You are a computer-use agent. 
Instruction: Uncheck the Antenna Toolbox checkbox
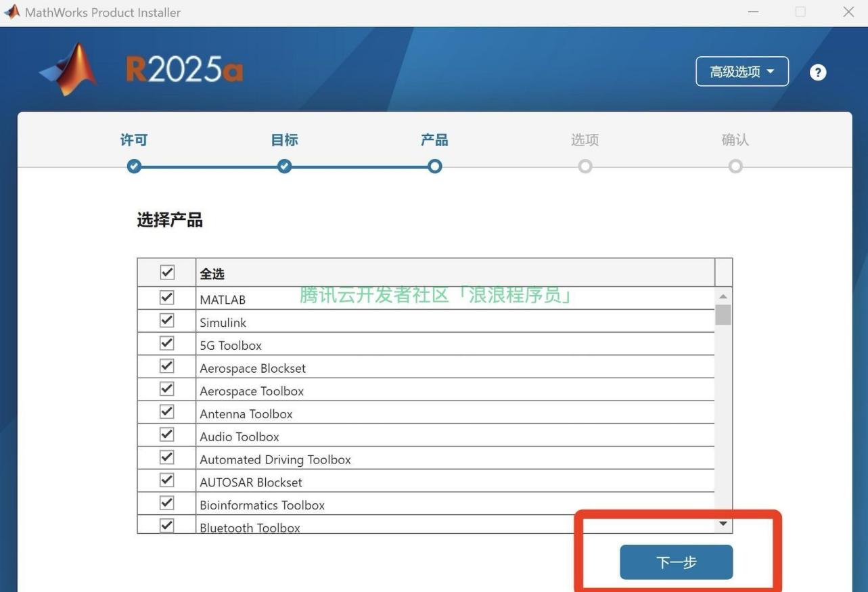click(166, 412)
